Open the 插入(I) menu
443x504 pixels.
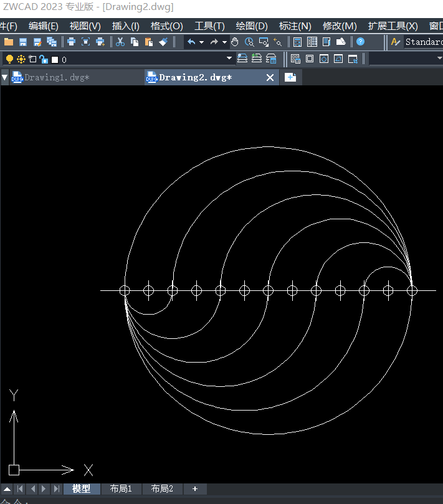pyautogui.click(x=126, y=26)
